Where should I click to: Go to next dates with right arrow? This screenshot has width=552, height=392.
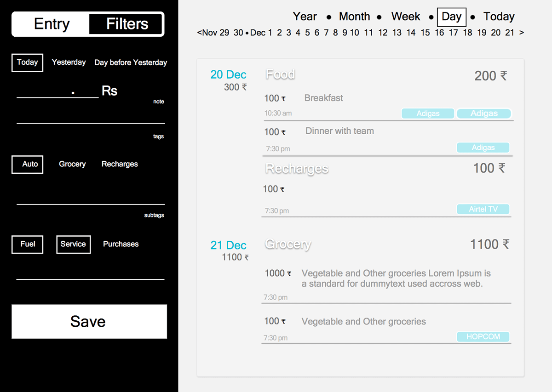pyautogui.click(x=521, y=33)
